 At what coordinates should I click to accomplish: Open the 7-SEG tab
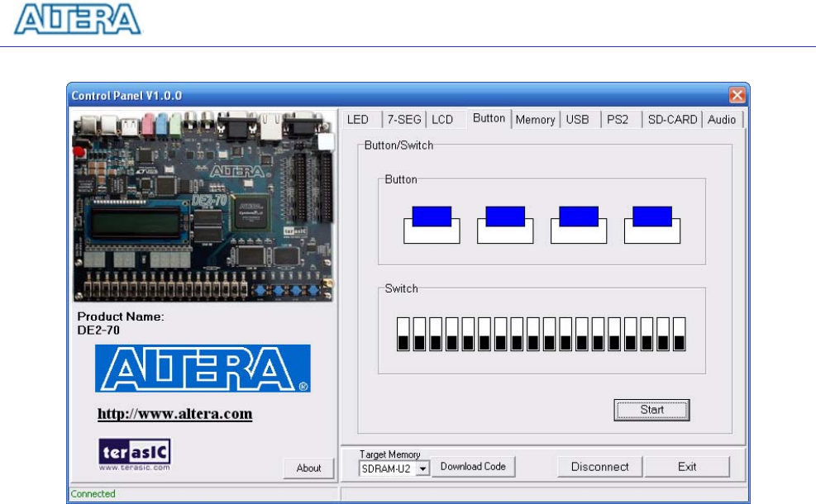coord(403,120)
